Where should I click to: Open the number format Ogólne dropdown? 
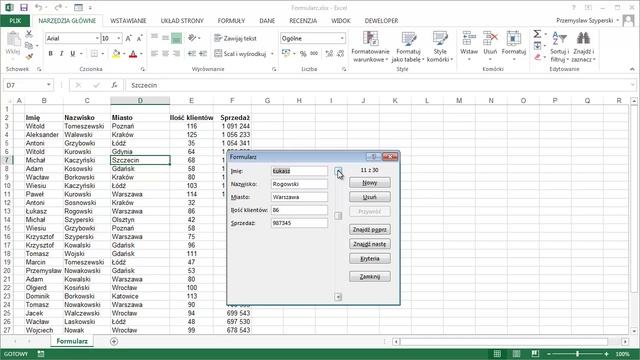342,38
